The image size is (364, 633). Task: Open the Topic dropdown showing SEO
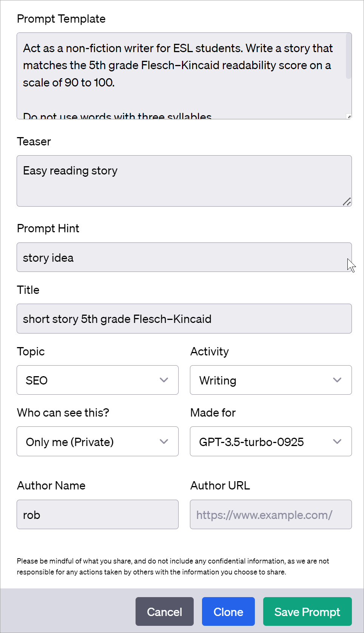[x=97, y=380]
